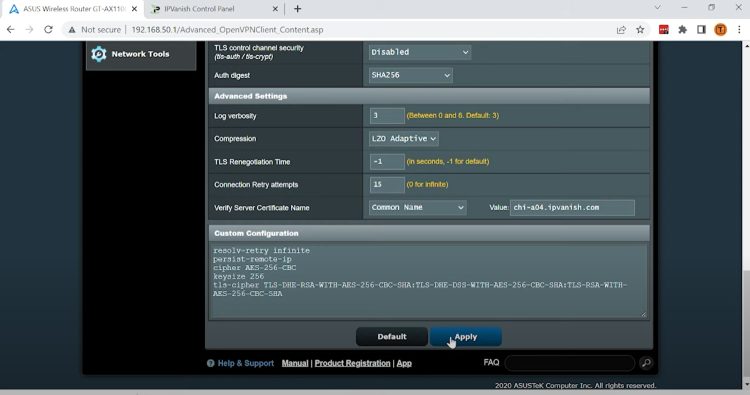Click inside the Custom Configuration textarea

coord(428,281)
